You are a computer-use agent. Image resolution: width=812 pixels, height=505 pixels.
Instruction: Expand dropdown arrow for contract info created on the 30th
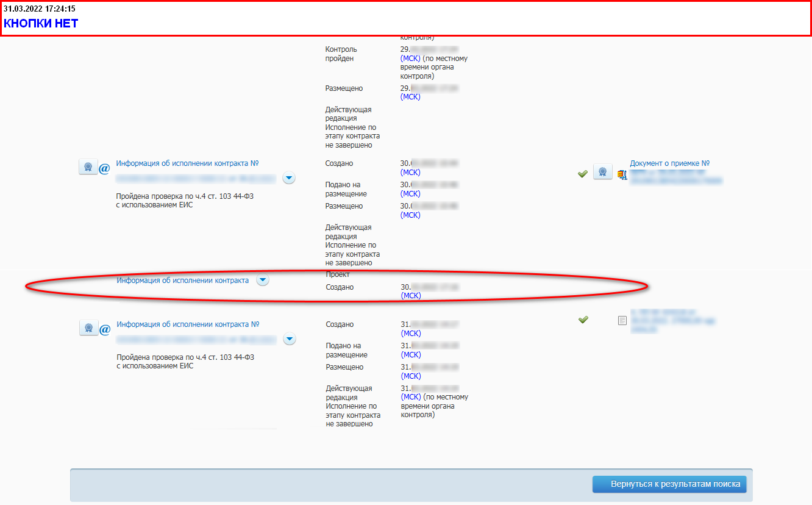point(290,178)
